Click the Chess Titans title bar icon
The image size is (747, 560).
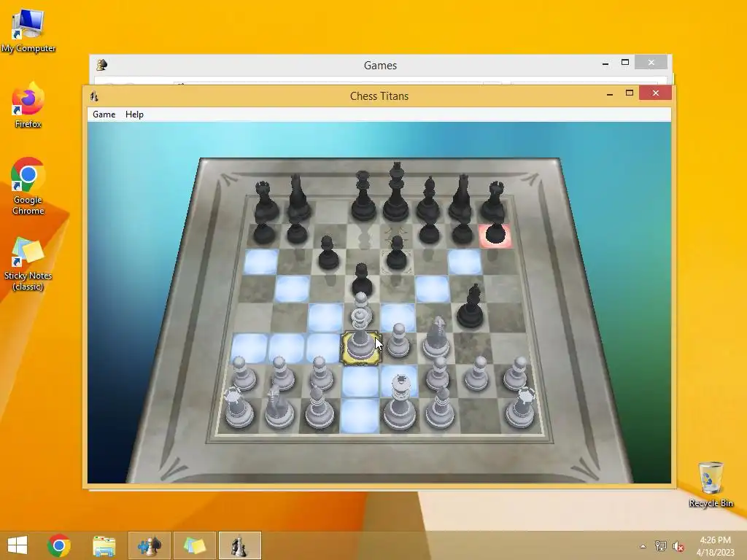point(94,96)
